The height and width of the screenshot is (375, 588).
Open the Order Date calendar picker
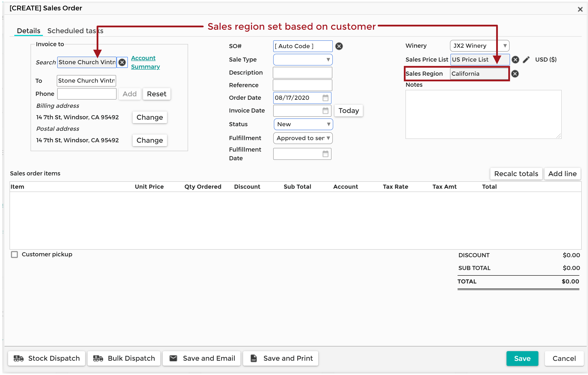tap(325, 98)
